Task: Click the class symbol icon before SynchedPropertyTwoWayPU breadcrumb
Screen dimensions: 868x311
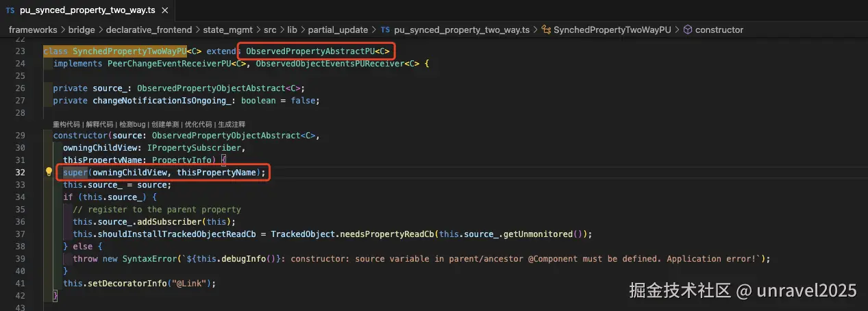Action: coord(546,29)
